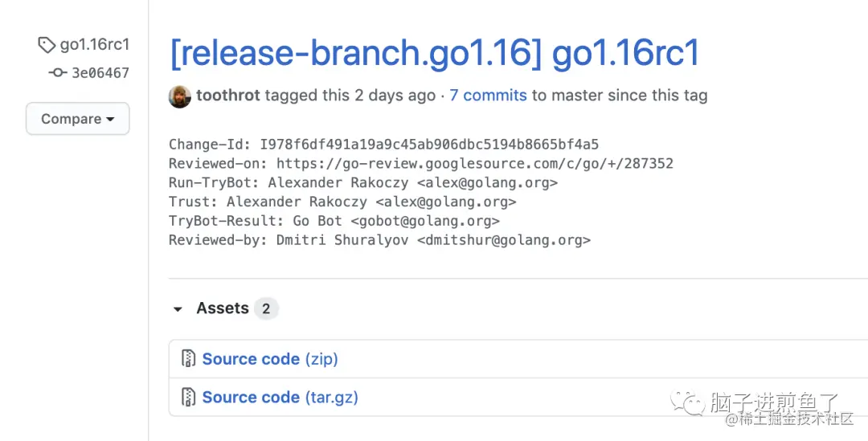
Task: Click the 脑子进煎鱼了 watermark text
Action: pos(773,402)
